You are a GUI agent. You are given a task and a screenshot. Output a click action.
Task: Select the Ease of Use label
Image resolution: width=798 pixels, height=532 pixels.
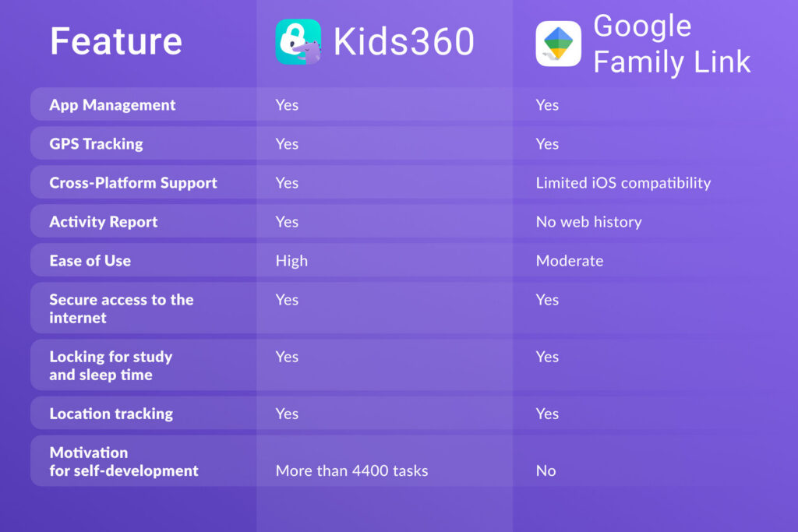click(90, 261)
